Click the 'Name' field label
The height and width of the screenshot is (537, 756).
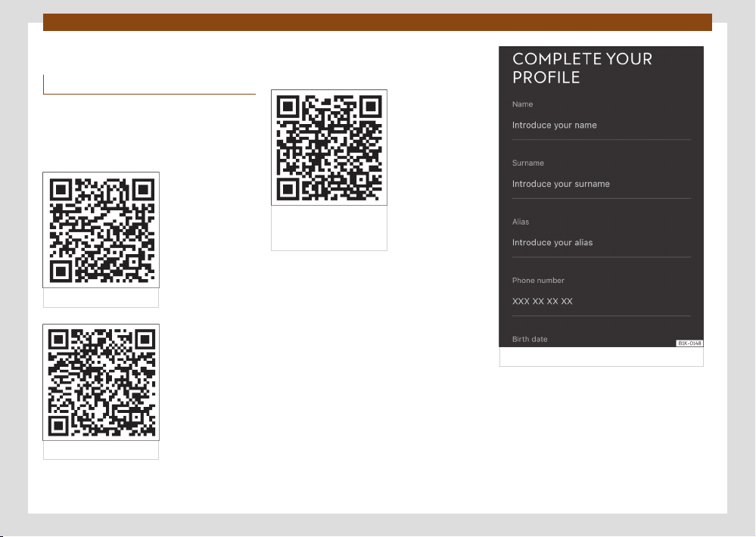tap(522, 104)
